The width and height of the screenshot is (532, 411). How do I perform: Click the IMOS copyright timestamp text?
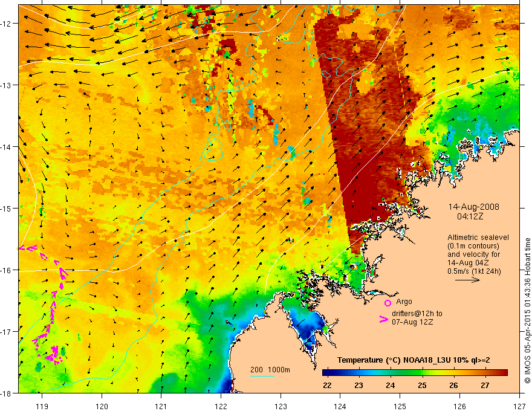pyautogui.click(x=527, y=312)
